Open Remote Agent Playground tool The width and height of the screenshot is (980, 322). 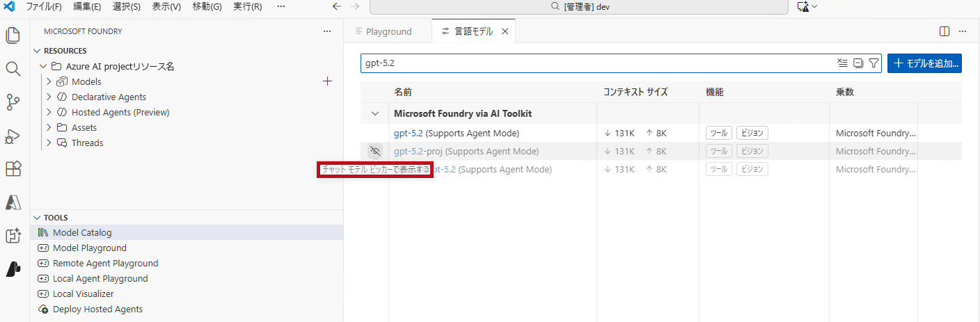[187, 264]
